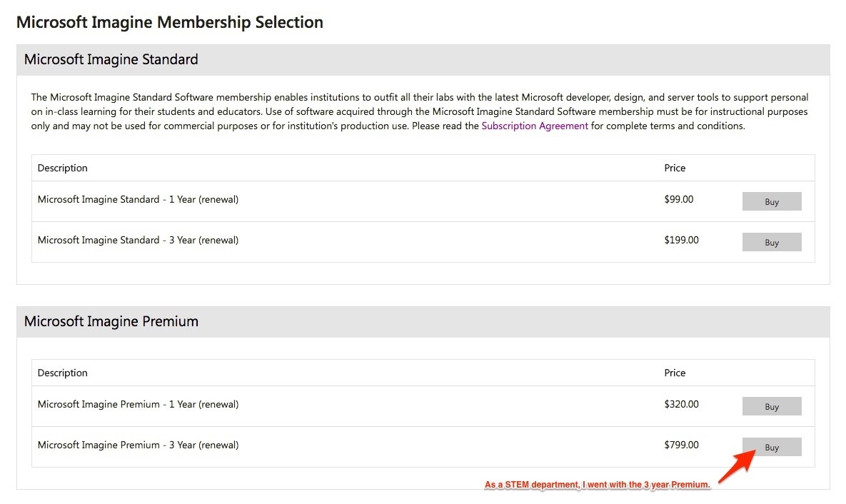Screen dimensions: 846x504
Task: Click the Description column header in Standard table
Action: [x=63, y=168]
